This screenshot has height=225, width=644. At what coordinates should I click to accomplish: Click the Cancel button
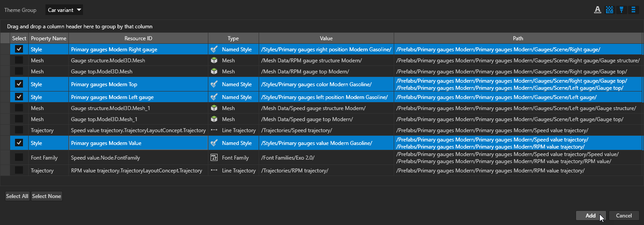[x=624, y=216]
